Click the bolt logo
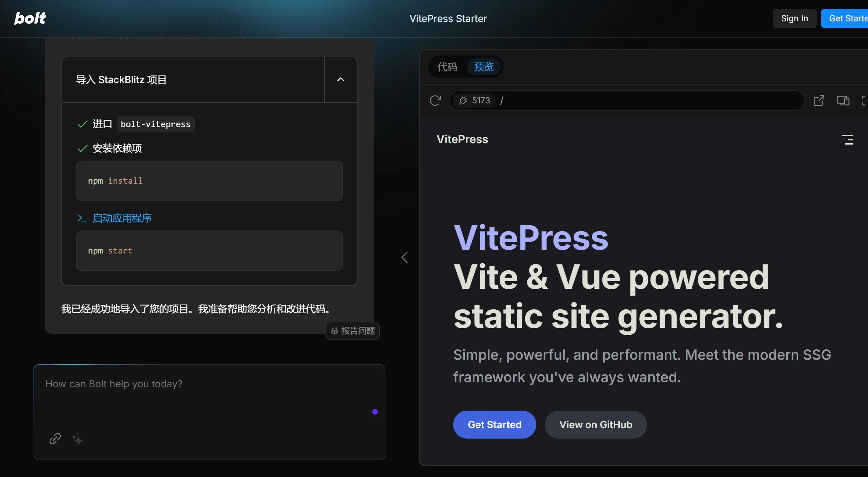This screenshot has width=868, height=477. click(x=30, y=18)
